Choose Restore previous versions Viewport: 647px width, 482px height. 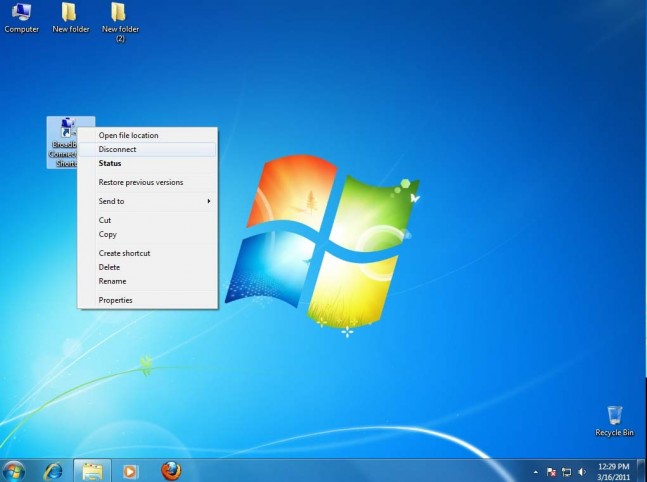[147, 182]
